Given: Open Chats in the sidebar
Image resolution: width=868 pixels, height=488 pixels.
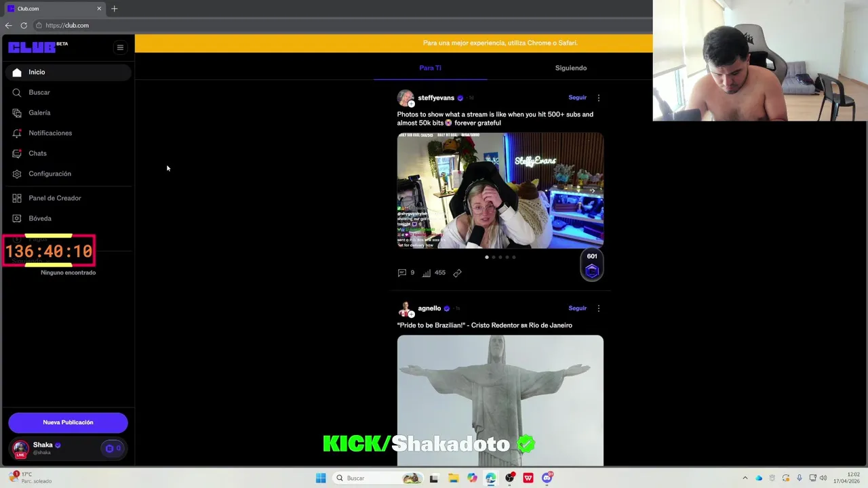Looking at the screenshot, I should point(68,153).
